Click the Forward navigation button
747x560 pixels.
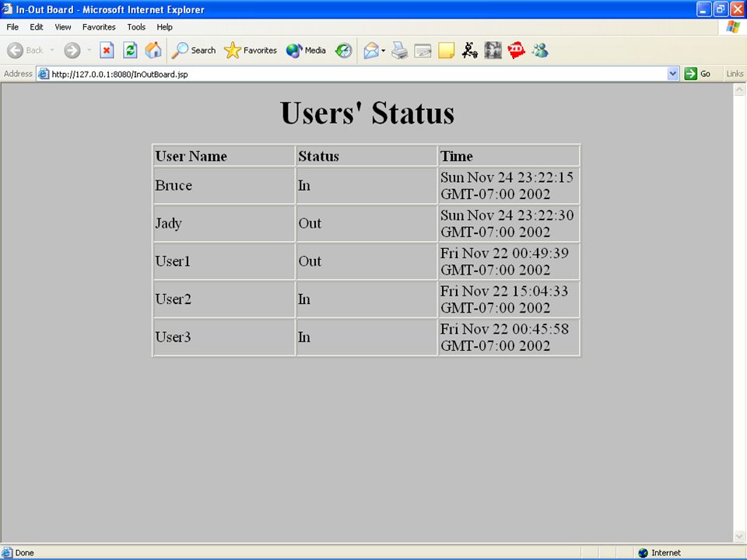tap(72, 50)
